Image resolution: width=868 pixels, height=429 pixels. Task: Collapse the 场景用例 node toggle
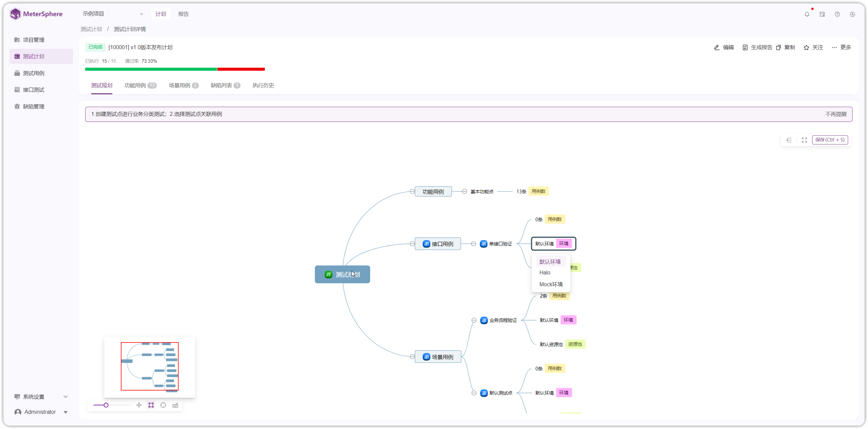pos(412,357)
